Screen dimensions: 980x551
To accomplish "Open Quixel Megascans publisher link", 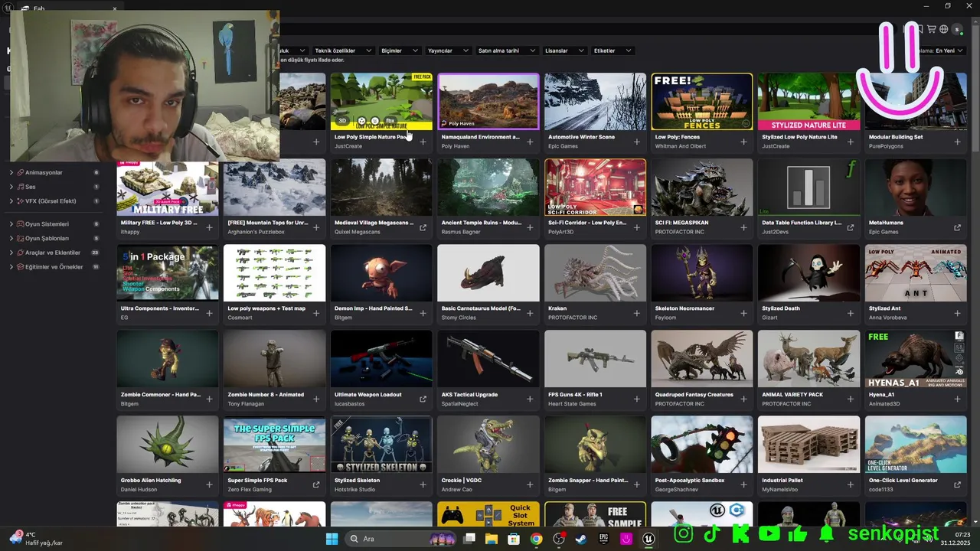I will coord(356,232).
